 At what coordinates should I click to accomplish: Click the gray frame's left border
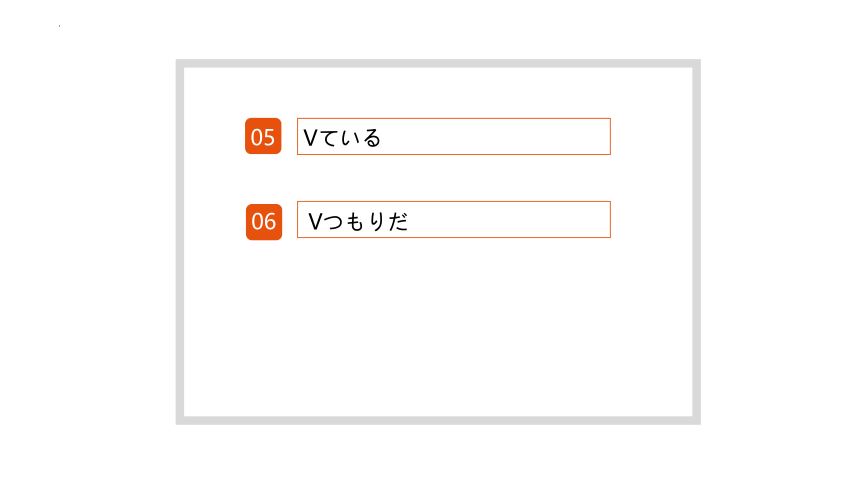click(180, 242)
